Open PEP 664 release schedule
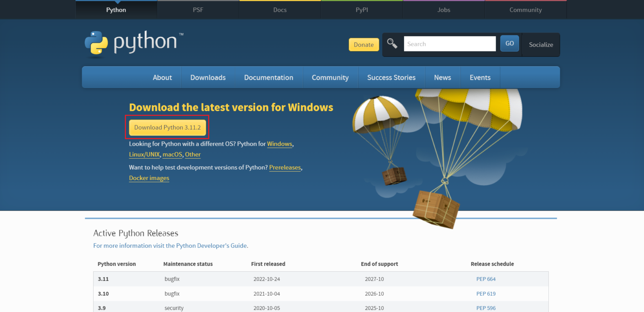Screen dimensions: 644x312 click(486, 279)
